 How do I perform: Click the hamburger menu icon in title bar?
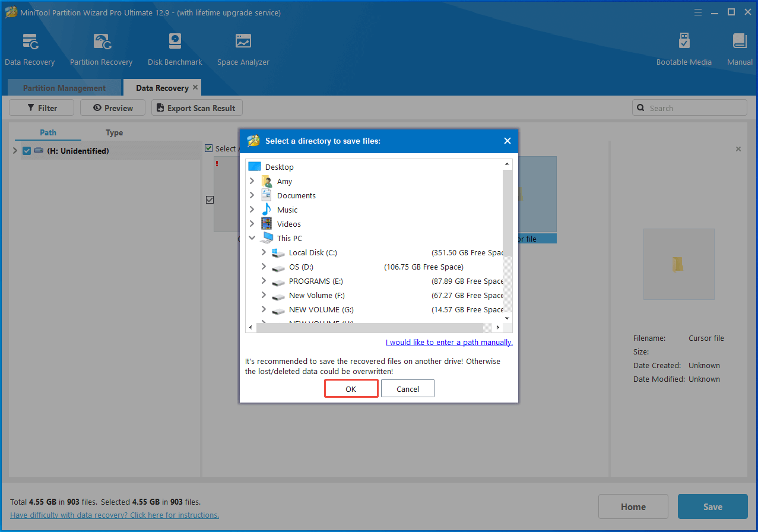point(698,12)
